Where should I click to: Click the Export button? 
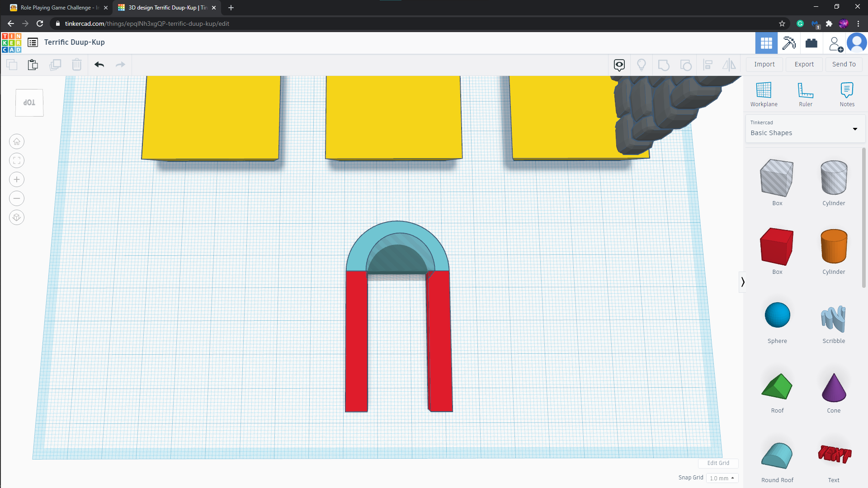pyautogui.click(x=804, y=64)
